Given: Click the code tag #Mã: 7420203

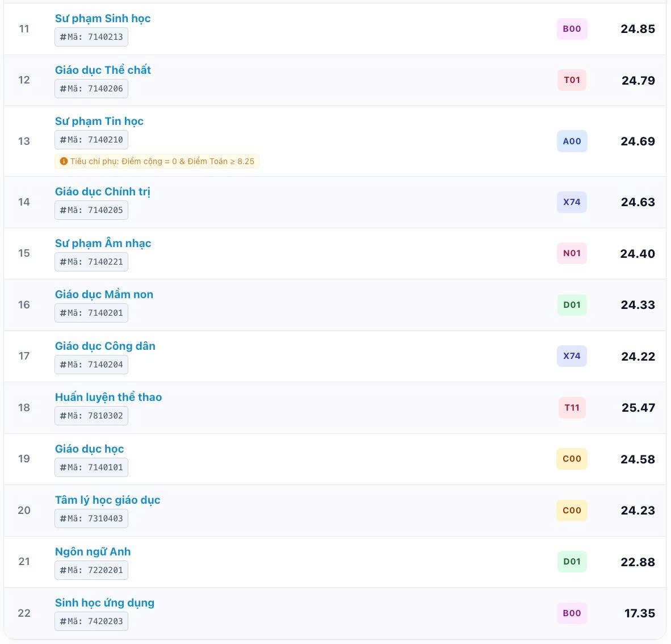Looking at the screenshot, I should click(x=91, y=621).
